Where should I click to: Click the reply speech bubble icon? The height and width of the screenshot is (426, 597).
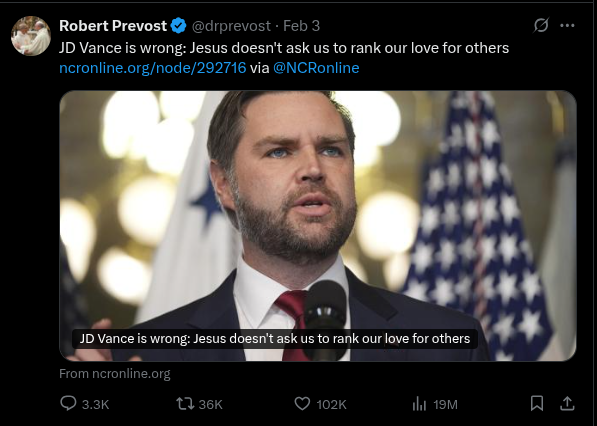(x=68, y=403)
